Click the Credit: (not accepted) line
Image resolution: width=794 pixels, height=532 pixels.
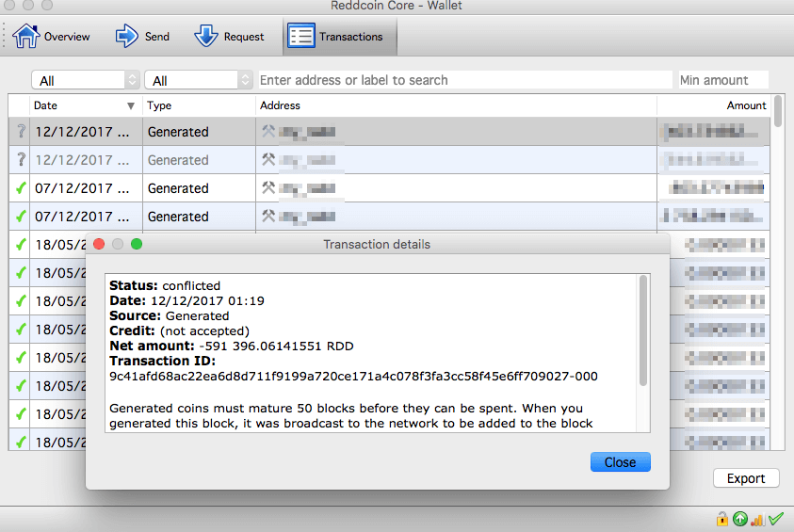click(x=179, y=331)
